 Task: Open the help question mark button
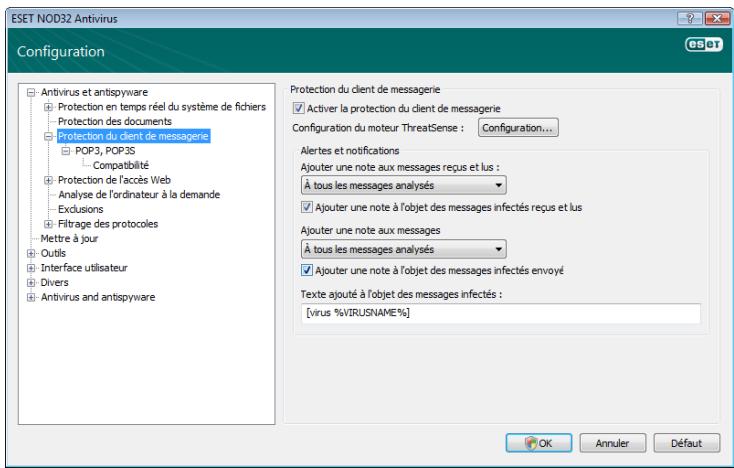pos(690,18)
